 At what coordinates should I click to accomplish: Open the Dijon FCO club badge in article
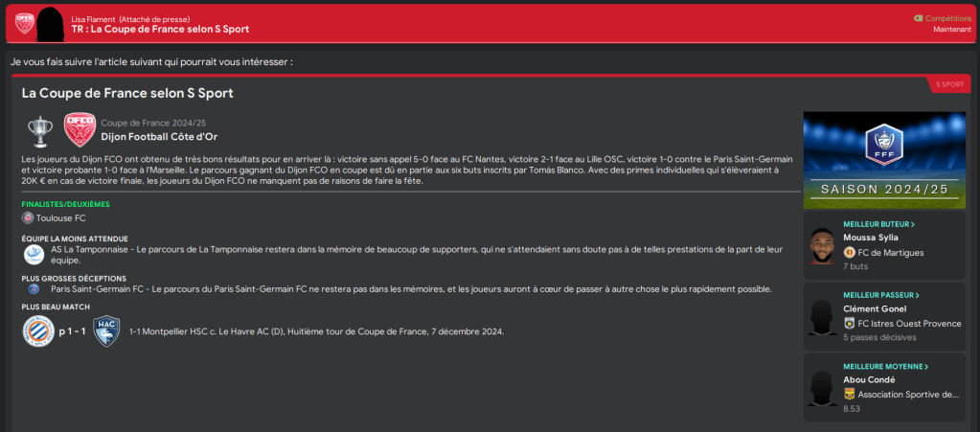80,130
